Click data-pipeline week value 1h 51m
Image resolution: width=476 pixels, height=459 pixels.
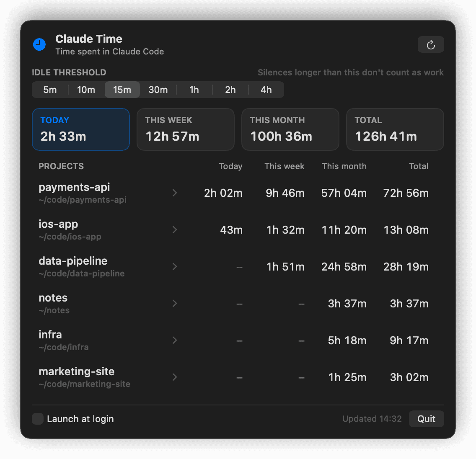click(x=285, y=267)
